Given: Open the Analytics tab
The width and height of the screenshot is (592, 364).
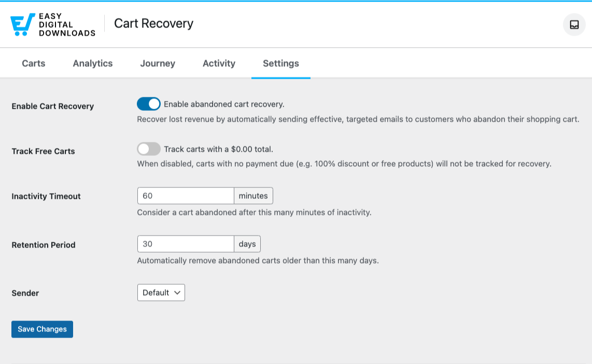Looking at the screenshot, I should [93, 63].
